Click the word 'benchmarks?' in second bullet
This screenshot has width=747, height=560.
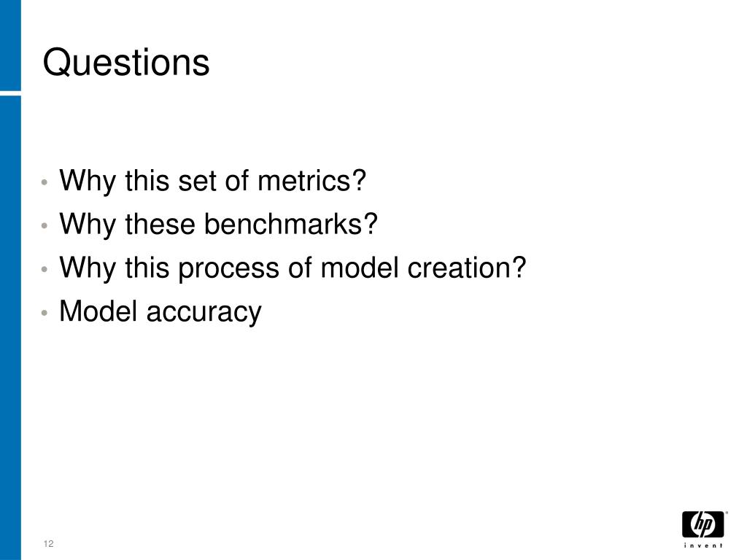tap(290, 224)
